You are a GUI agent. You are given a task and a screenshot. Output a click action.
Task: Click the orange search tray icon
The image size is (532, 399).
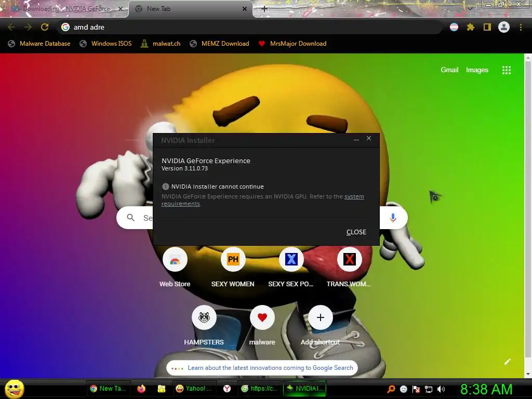pos(391,389)
